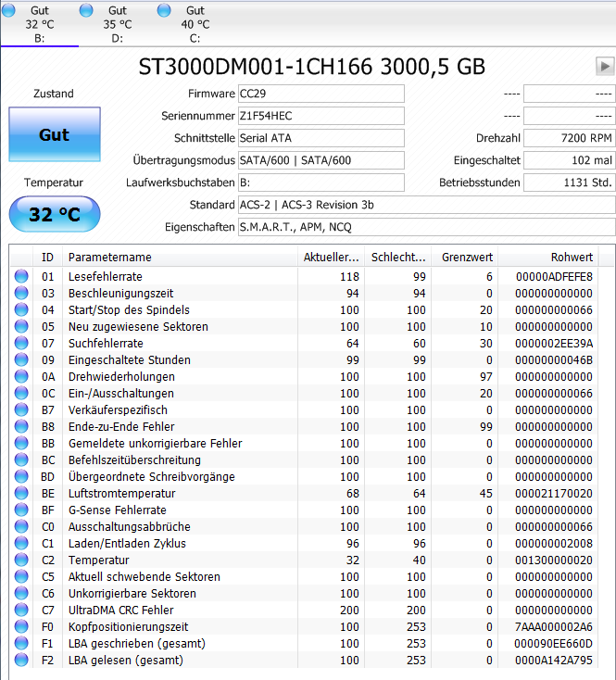Click the 32 °C temperature button
616x680 pixels.
(55, 214)
